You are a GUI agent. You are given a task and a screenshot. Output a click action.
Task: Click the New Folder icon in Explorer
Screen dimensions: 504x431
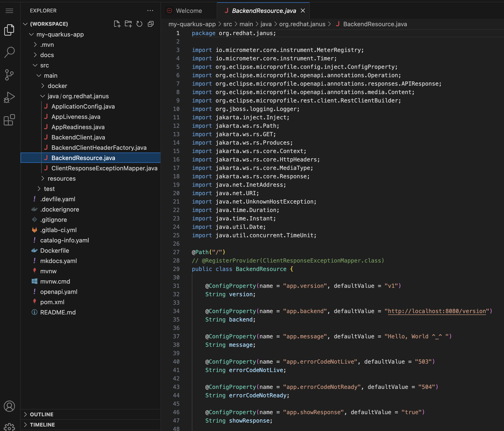click(128, 24)
